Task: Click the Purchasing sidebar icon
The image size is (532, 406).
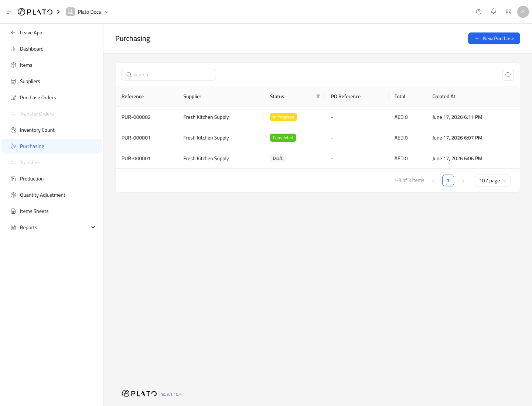Action: pyautogui.click(x=13, y=146)
